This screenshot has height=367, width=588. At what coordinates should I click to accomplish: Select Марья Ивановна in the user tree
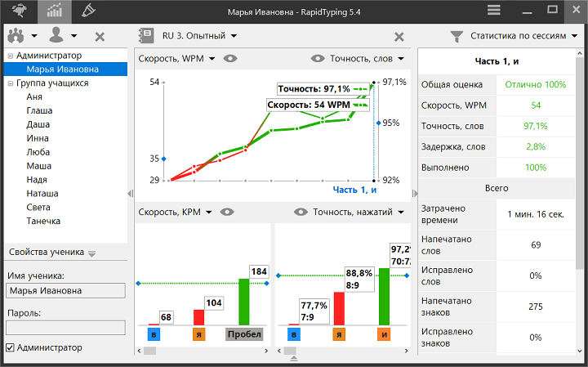point(65,69)
